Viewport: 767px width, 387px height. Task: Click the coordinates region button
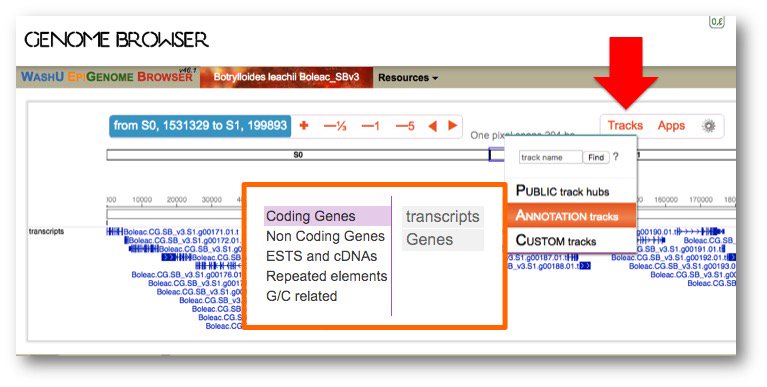[200, 126]
